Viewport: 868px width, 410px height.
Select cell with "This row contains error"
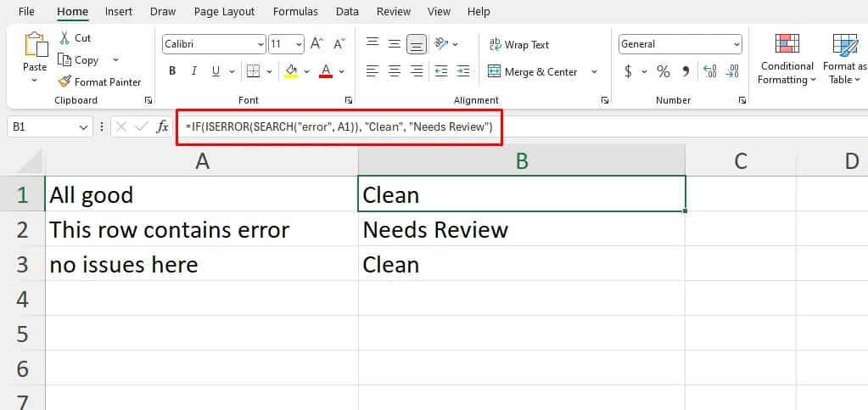[201, 229]
